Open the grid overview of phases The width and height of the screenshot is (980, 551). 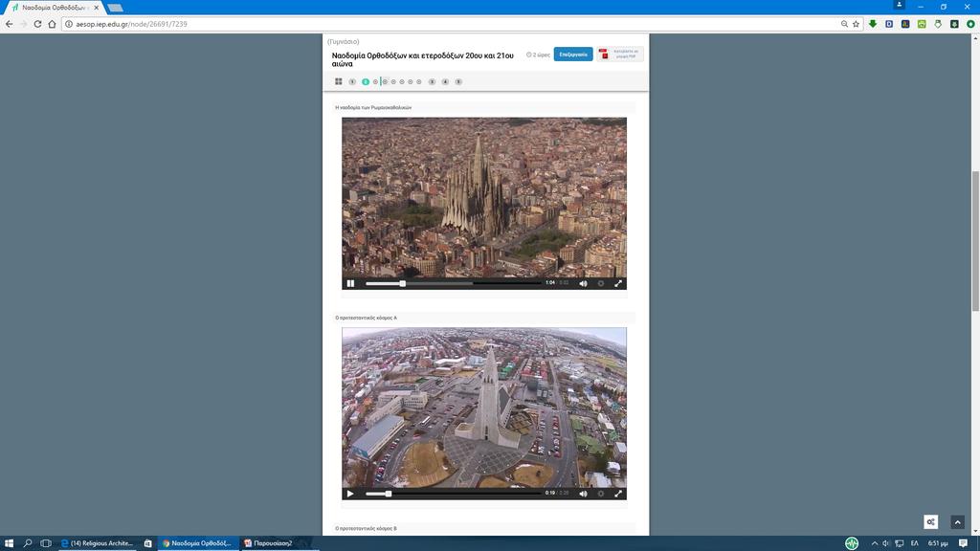click(x=339, y=82)
